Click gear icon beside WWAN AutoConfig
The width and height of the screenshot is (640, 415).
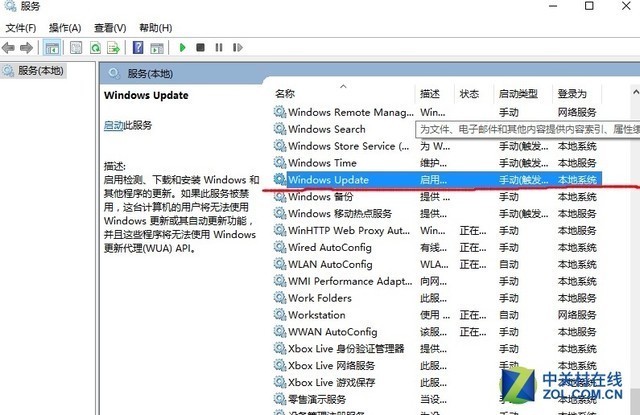[280, 332]
